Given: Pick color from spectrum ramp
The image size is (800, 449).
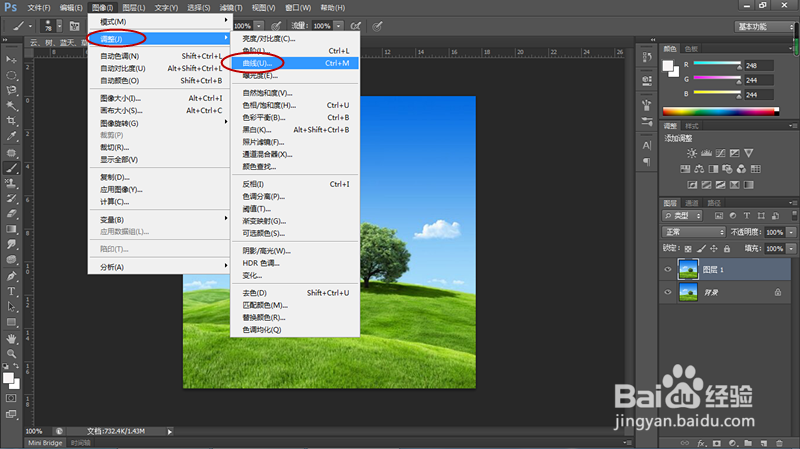Looking at the screenshot, I should tap(720, 112).
